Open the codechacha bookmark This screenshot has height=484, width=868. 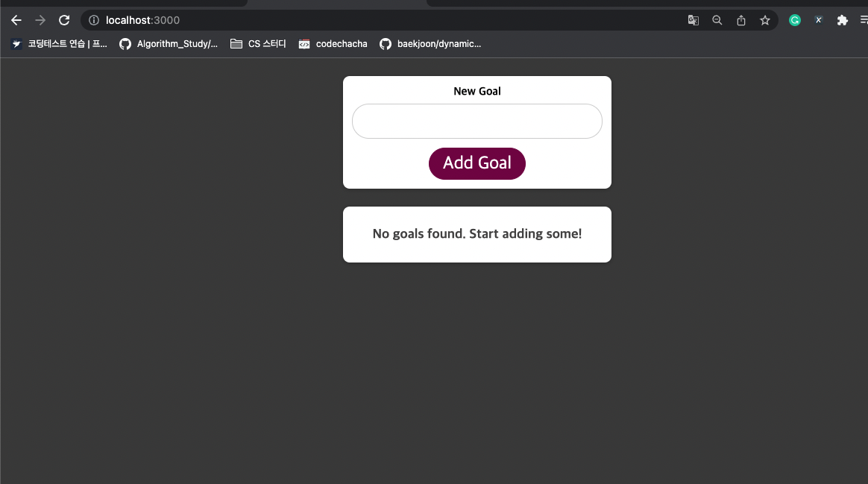(x=333, y=44)
